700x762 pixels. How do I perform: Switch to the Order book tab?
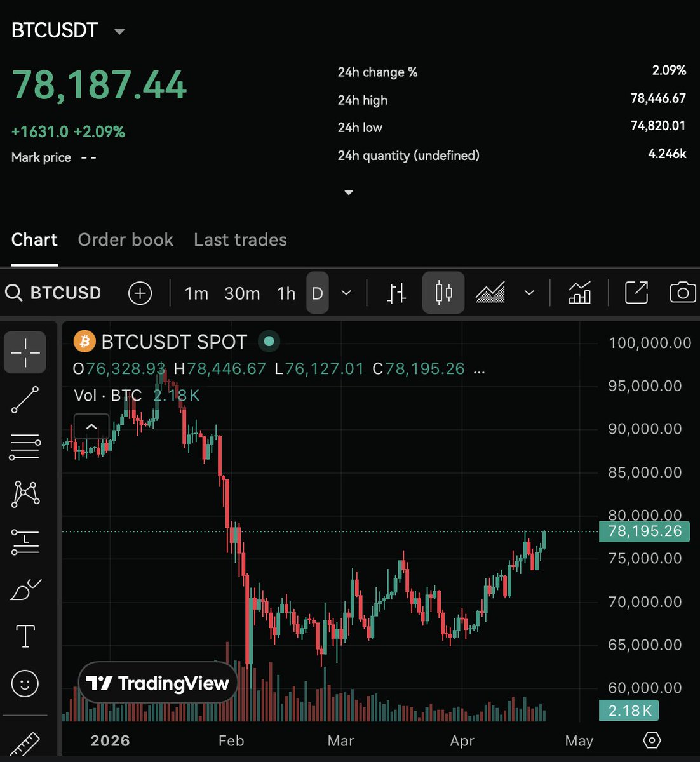point(126,240)
